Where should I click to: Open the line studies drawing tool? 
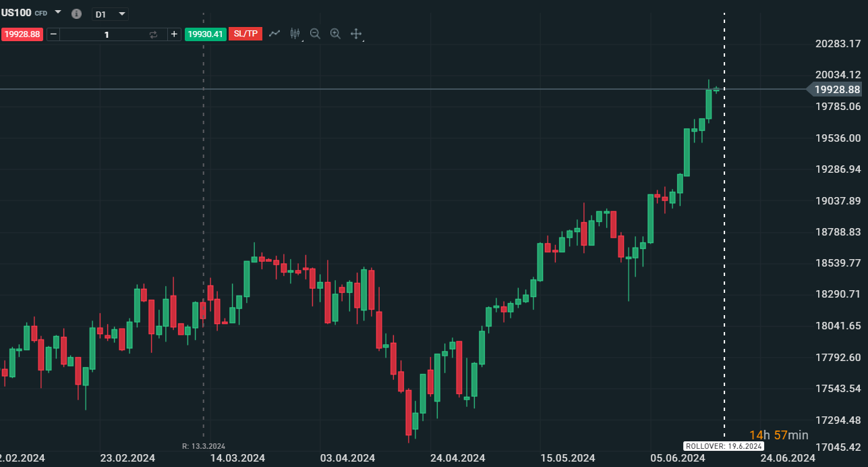click(x=274, y=34)
